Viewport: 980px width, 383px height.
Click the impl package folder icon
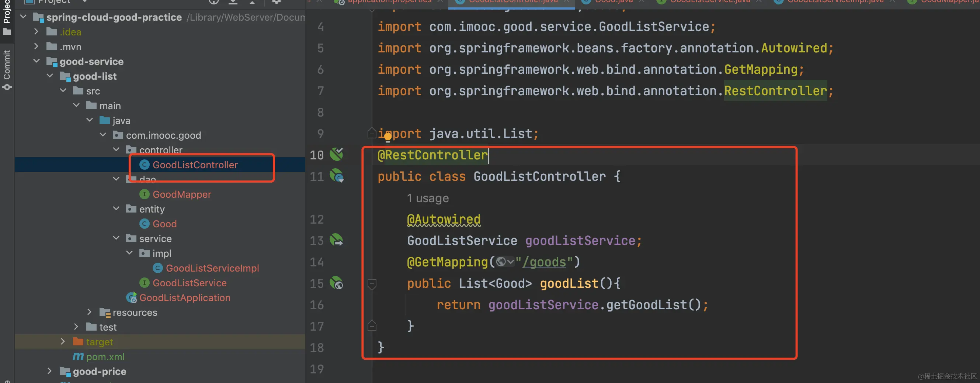pyautogui.click(x=144, y=253)
